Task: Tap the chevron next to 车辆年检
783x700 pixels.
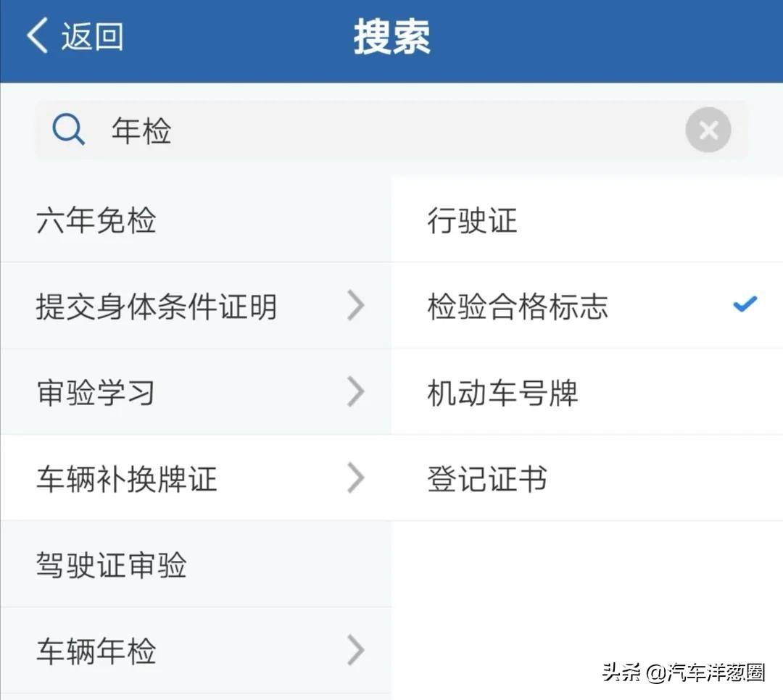Action: (356, 650)
